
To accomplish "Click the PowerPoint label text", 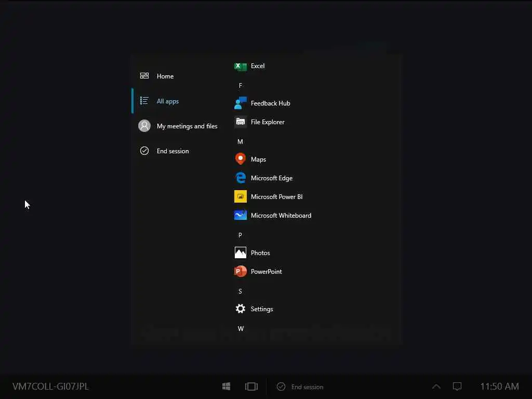I will [x=267, y=271].
